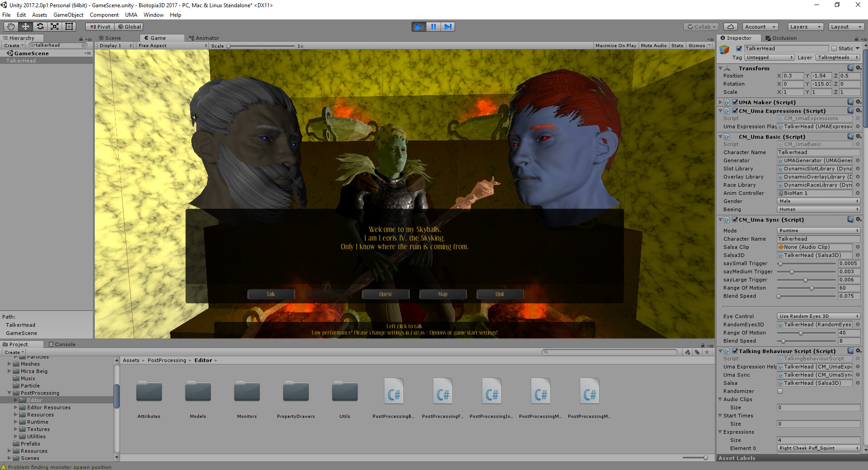The height and width of the screenshot is (470, 868).
Task: Open the GameObject menu
Action: tap(68, 15)
